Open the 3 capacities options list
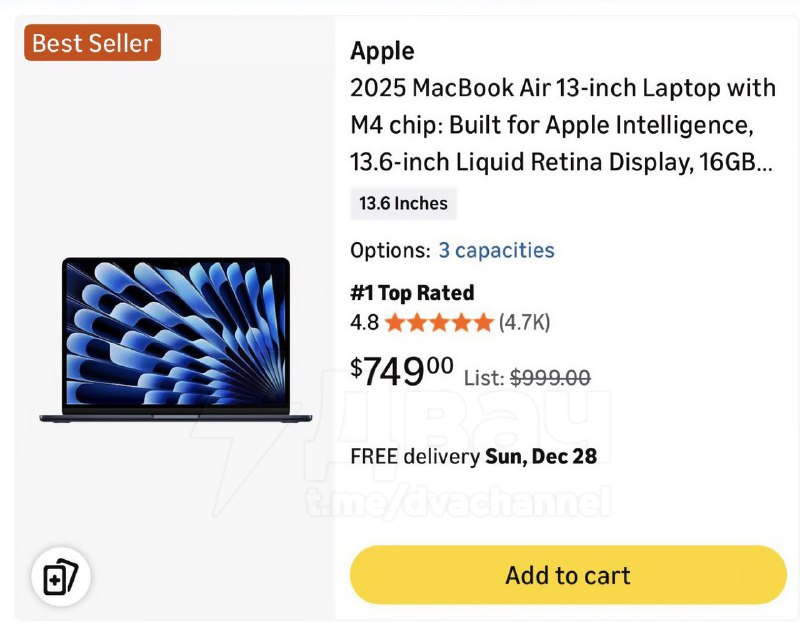The image size is (800, 623). (497, 250)
